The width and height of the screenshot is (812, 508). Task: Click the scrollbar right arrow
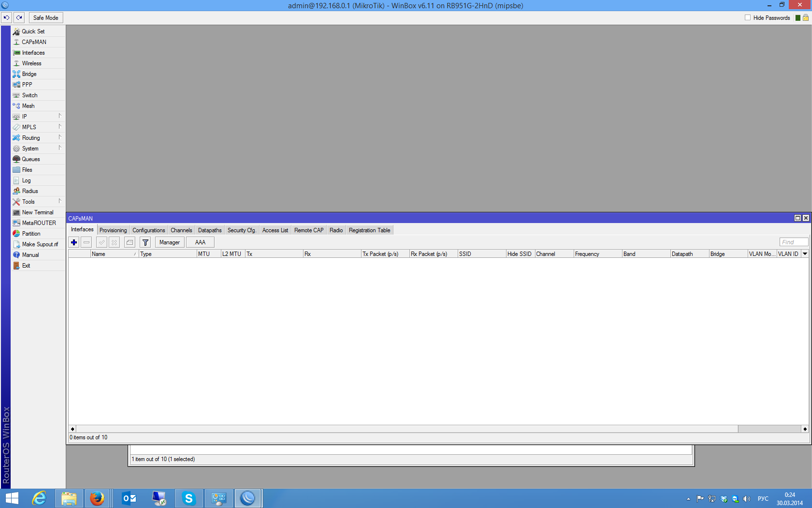click(805, 429)
